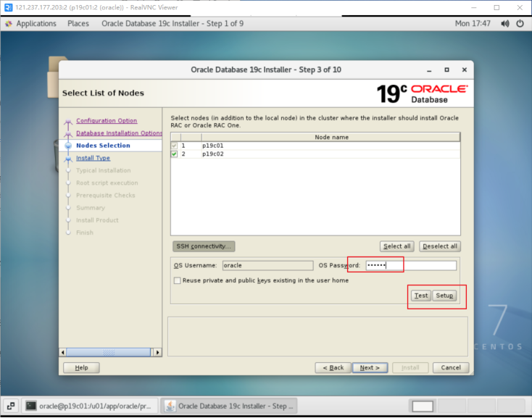Focus the OS Username field

[267, 265]
